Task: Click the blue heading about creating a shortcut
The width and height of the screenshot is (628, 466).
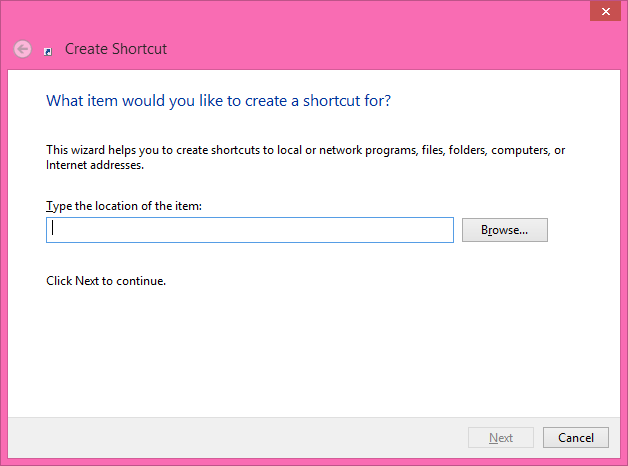Action: [x=218, y=101]
